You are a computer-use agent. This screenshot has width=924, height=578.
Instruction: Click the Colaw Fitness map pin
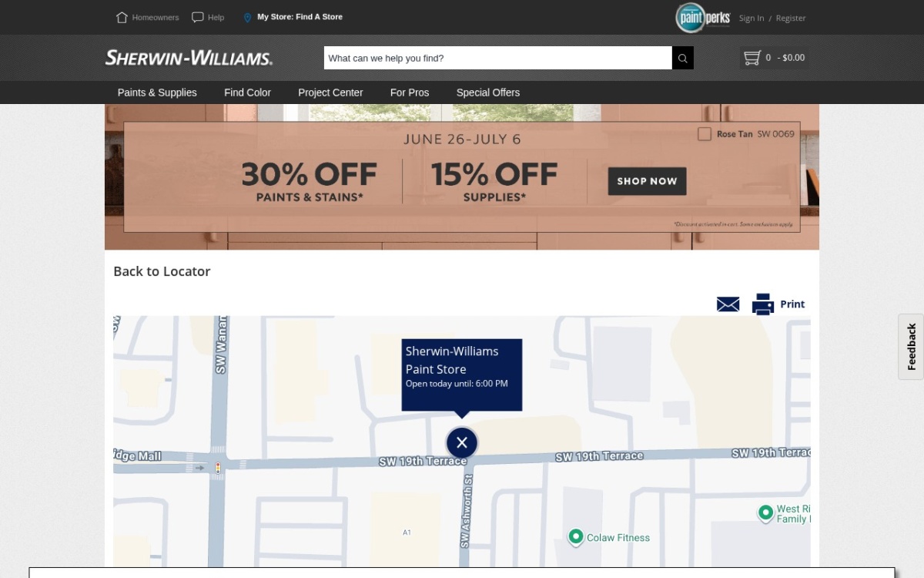(x=575, y=536)
